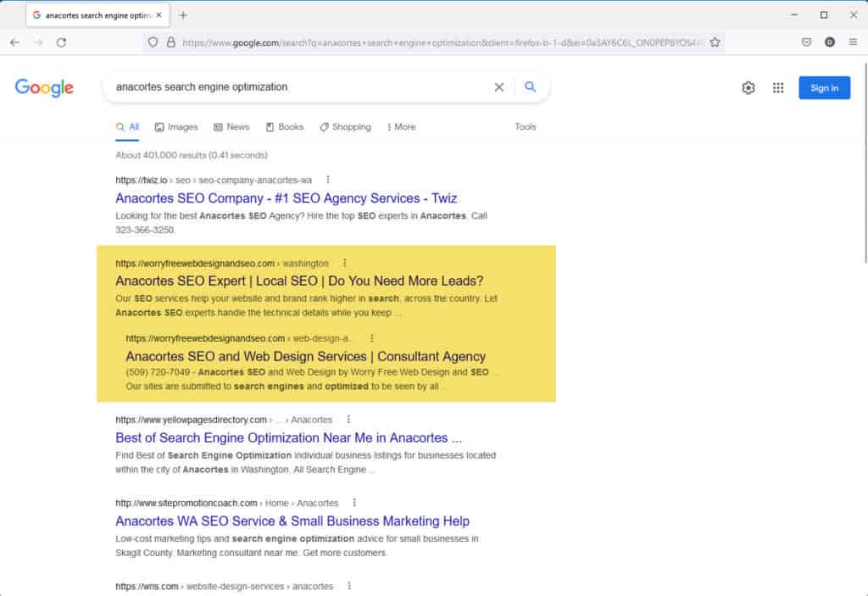Clear the search box with the X icon

[x=498, y=87]
